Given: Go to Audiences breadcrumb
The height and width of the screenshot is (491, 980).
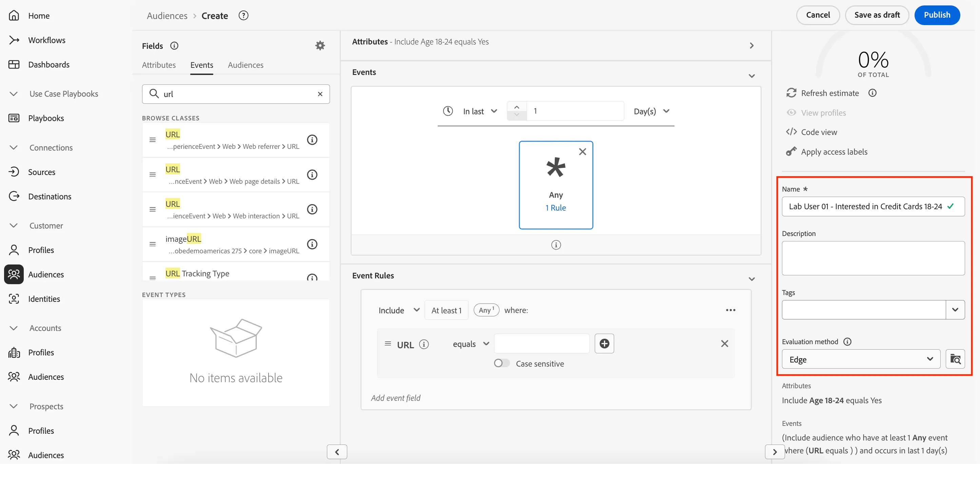Looking at the screenshot, I should (167, 16).
